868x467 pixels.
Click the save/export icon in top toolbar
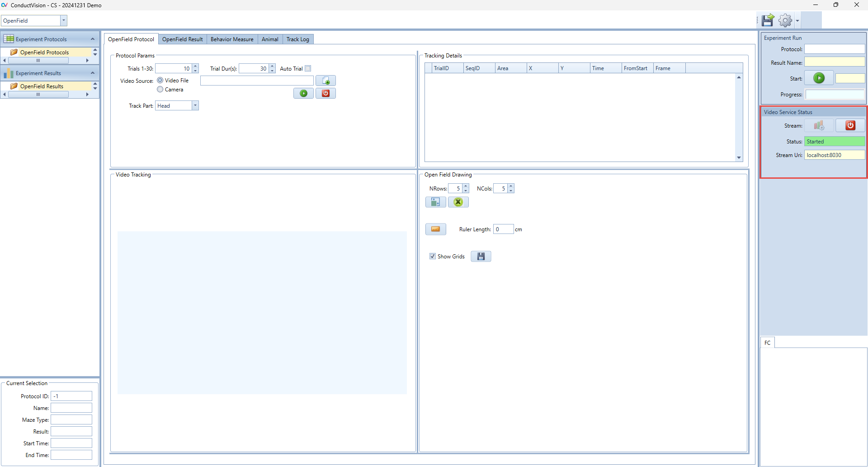768,20
